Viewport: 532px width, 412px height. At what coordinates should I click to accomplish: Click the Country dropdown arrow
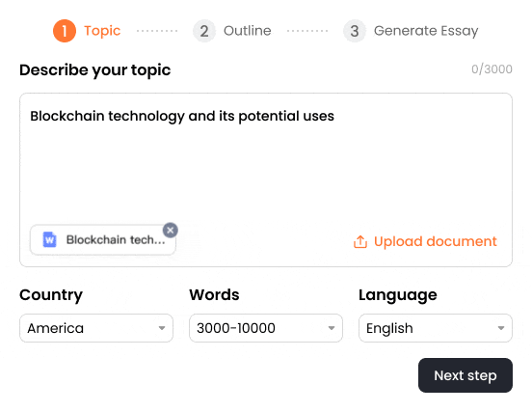(x=162, y=328)
